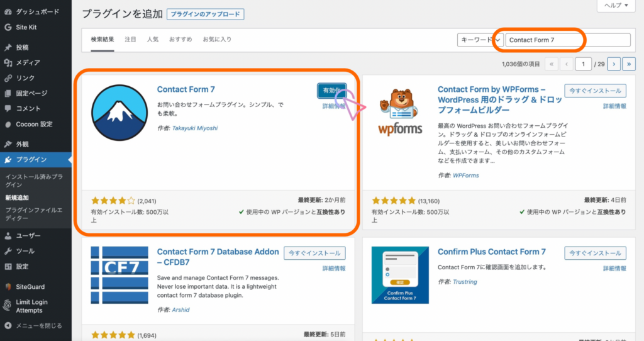Viewport: 644px width, 341px height.
Task: Open メディア library icon in sidebar
Action: pos(8,62)
